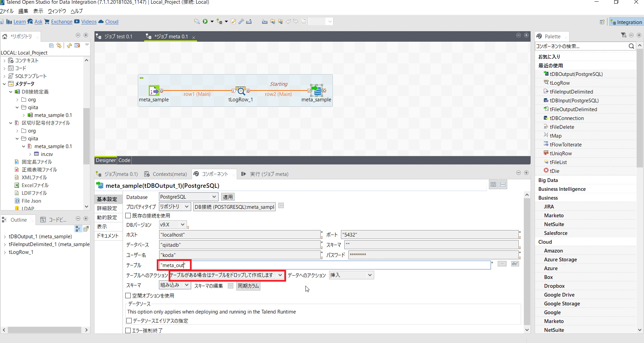Click the ホスト input field

(x=240, y=235)
